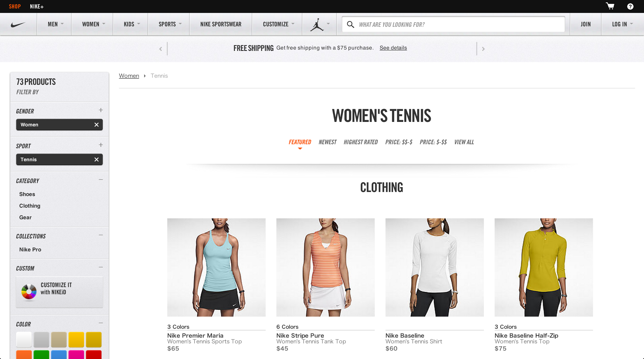The width and height of the screenshot is (644, 359).
Task: Collapse the Collections filter section
Action: [x=101, y=235]
